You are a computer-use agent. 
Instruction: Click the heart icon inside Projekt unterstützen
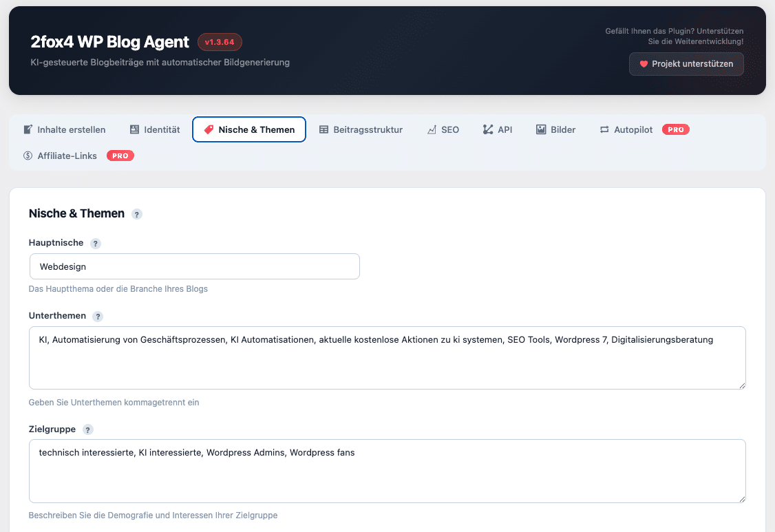tap(643, 64)
